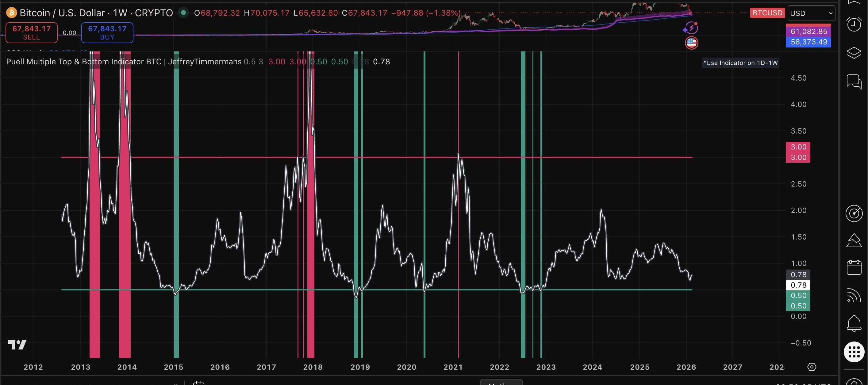Open notifications bell icon

854,323
